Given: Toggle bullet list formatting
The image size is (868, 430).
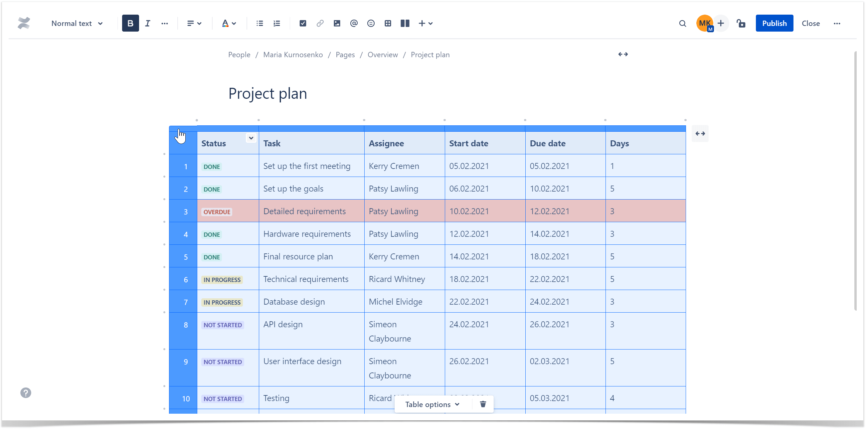Looking at the screenshot, I should click(260, 23).
